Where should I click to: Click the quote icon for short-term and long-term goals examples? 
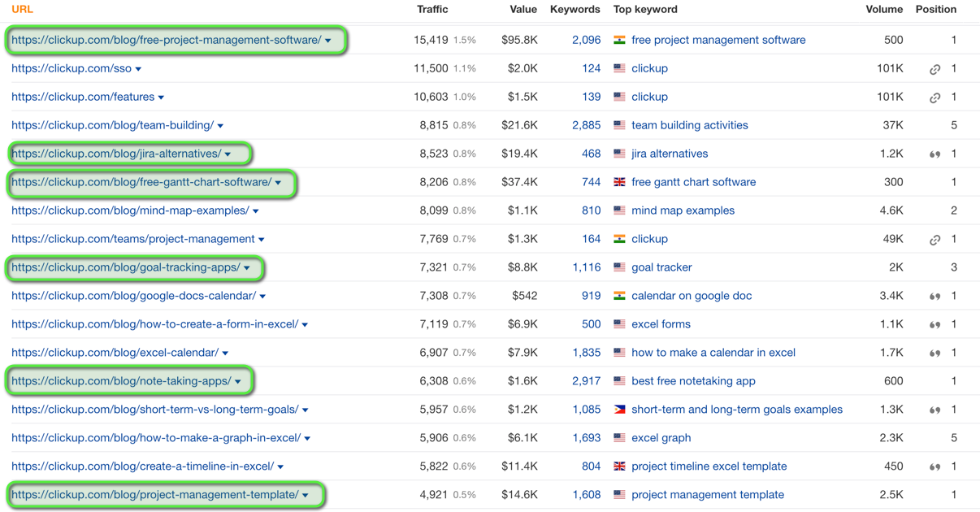(934, 410)
